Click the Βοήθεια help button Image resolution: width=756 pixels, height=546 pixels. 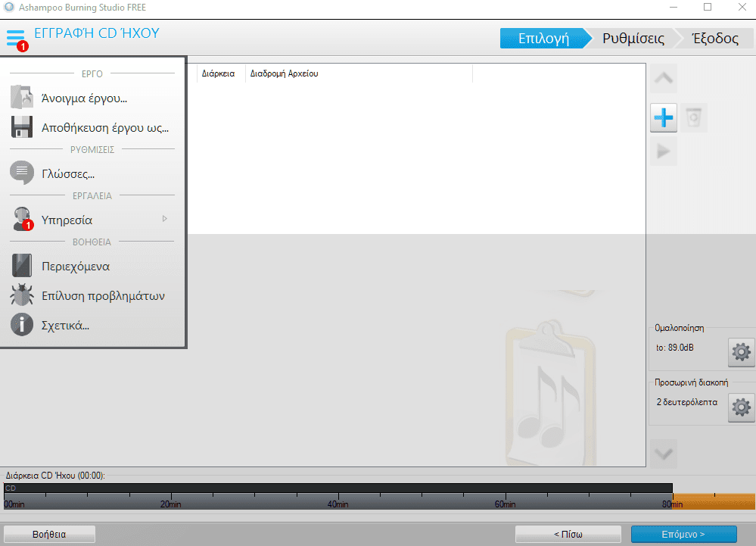point(49,534)
